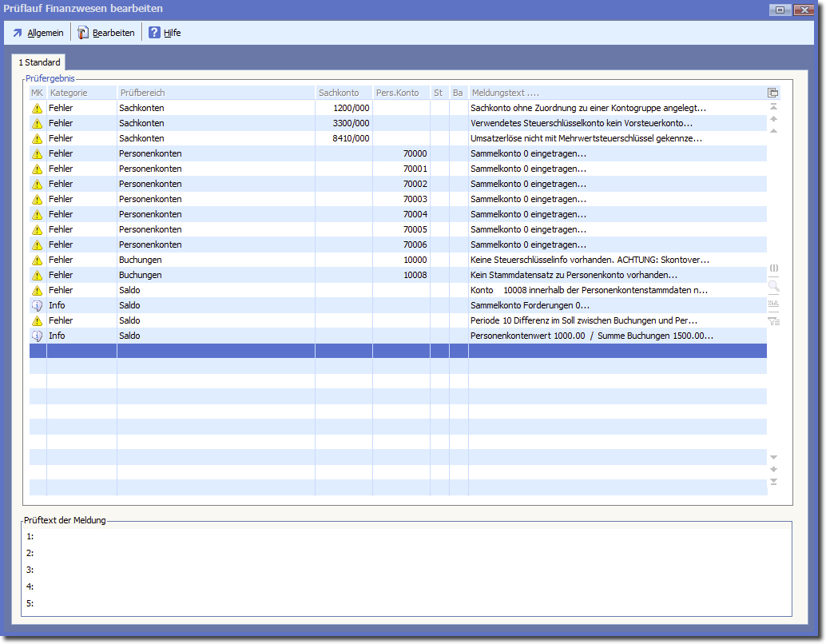Open the Bearbeiten menu
The image size is (826, 644).
coord(105,33)
